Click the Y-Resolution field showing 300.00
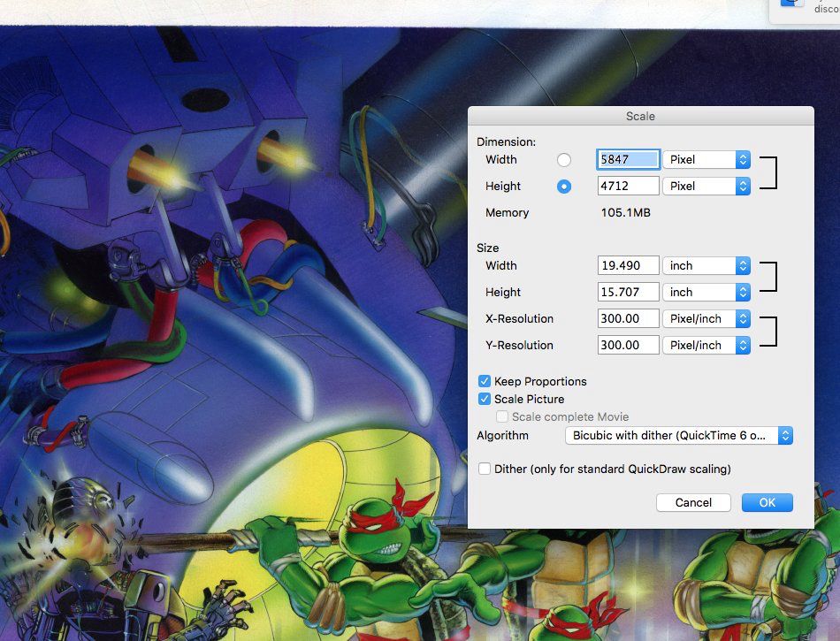The image size is (840, 641). [628, 345]
